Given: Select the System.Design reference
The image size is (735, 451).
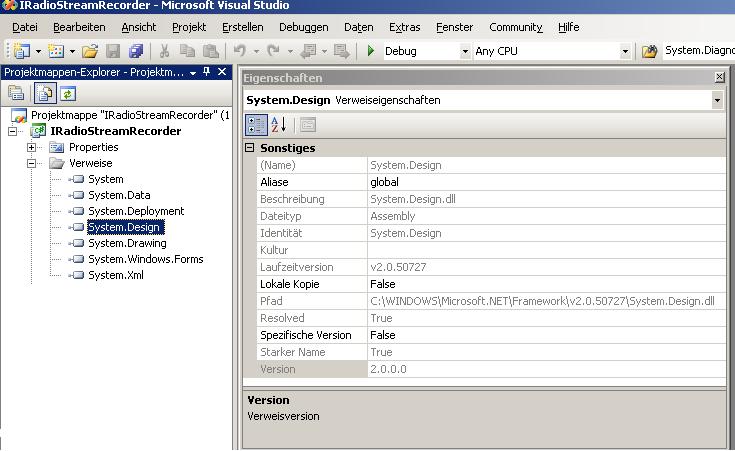Looking at the screenshot, I should point(124,227).
